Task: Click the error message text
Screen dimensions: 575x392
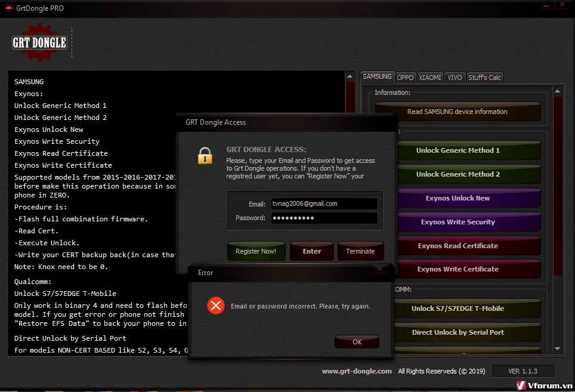Action: (301, 306)
